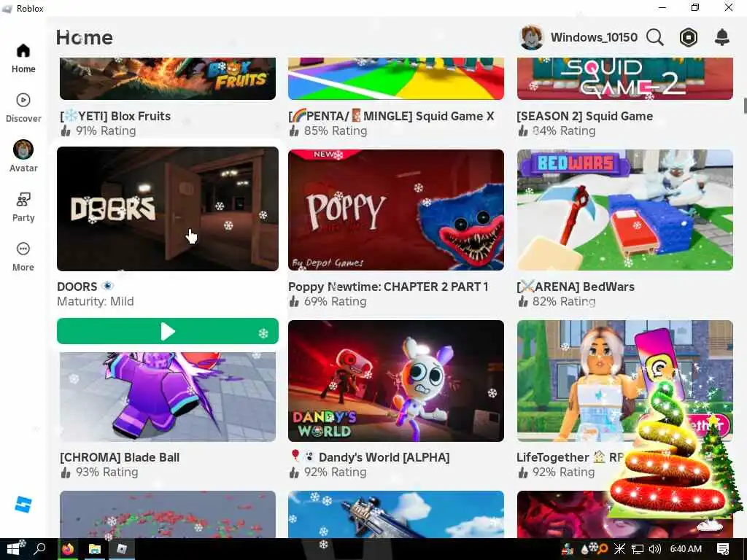The image size is (747, 560).
Task: Open Firefox from the taskbar
Action: 68,549
